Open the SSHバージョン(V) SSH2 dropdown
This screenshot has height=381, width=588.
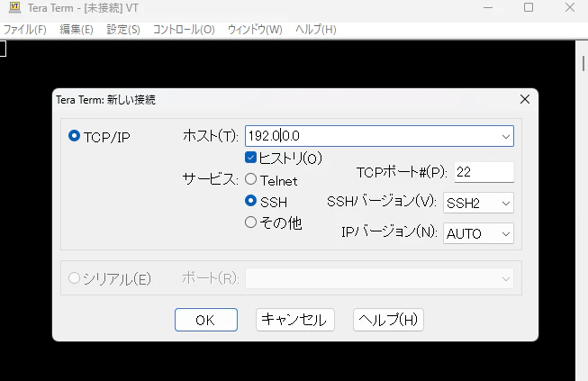(x=478, y=203)
